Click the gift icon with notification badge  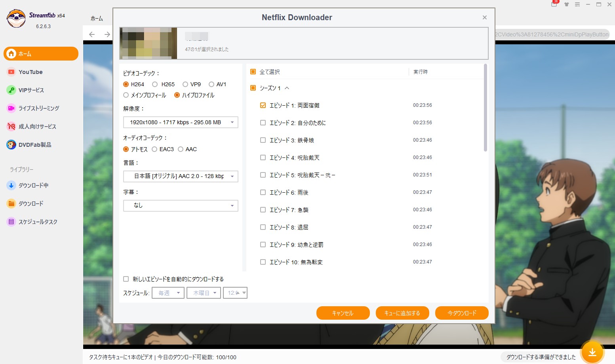(554, 4)
